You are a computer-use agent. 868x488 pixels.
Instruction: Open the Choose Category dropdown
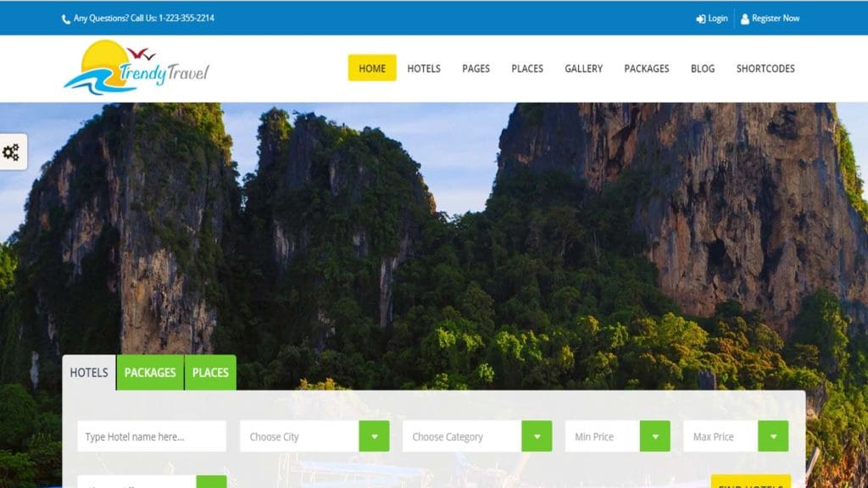pos(537,436)
